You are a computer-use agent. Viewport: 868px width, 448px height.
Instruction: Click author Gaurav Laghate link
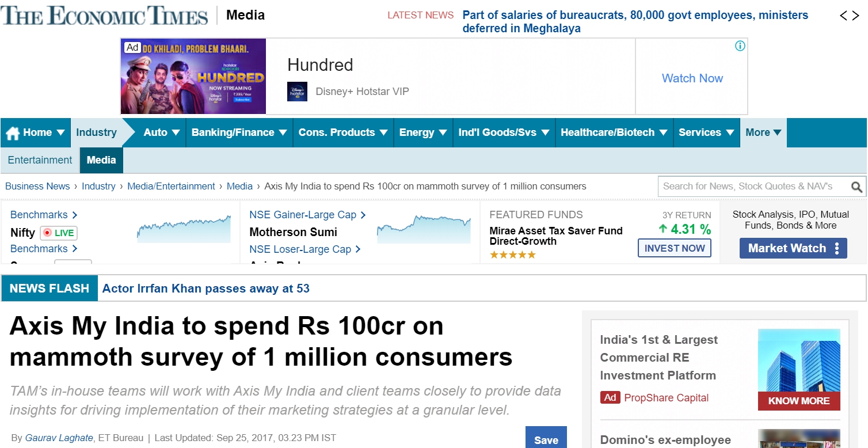[59, 438]
